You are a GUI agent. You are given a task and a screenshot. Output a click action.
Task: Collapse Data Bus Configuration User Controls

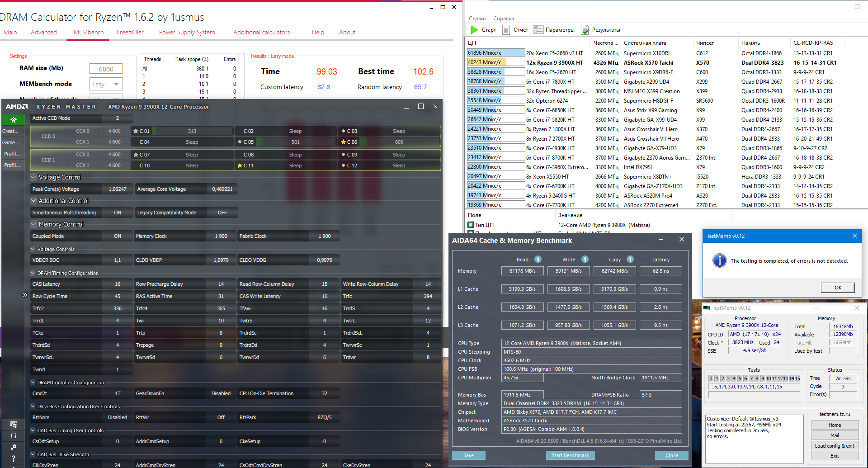pyautogui.click(x=33, y=407)
